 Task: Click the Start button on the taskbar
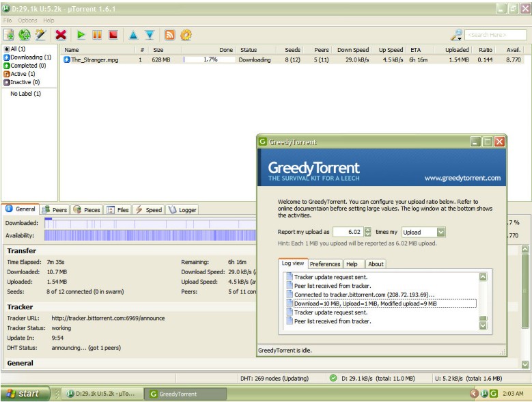(x=25, y=394)
